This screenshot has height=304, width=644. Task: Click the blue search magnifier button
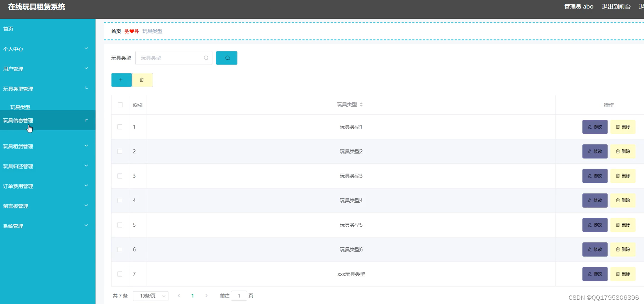tap(227, 58)
